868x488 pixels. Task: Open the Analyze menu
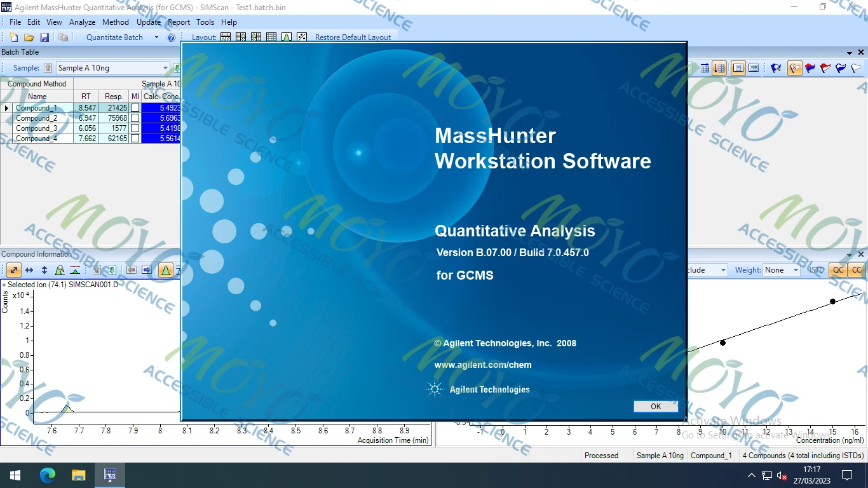pyautogui.click(x=82, y=22)
